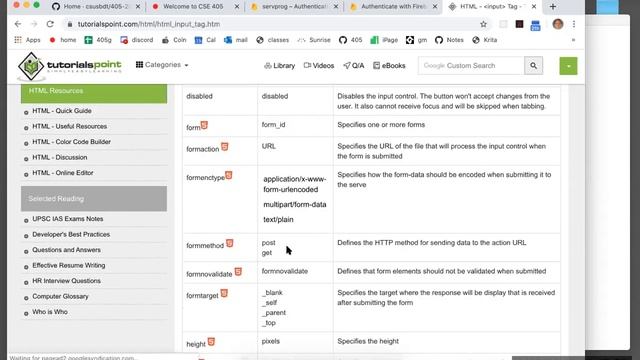Open Effective Resume Writing link
The width and height of the screenshot is (640, 360).
coord(69,266)
